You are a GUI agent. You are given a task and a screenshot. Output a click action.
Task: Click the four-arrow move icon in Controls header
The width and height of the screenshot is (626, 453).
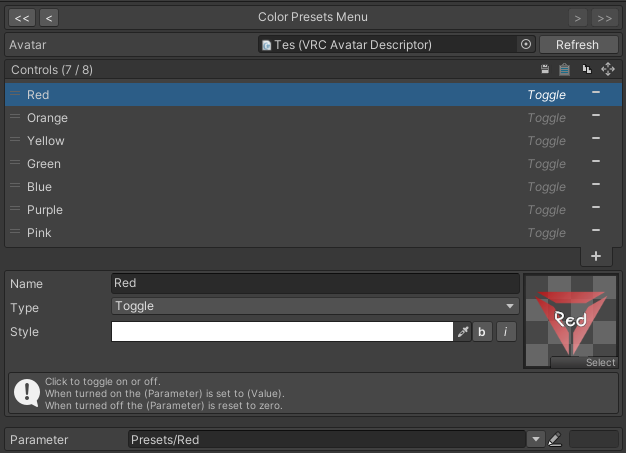tap(608, 70)
